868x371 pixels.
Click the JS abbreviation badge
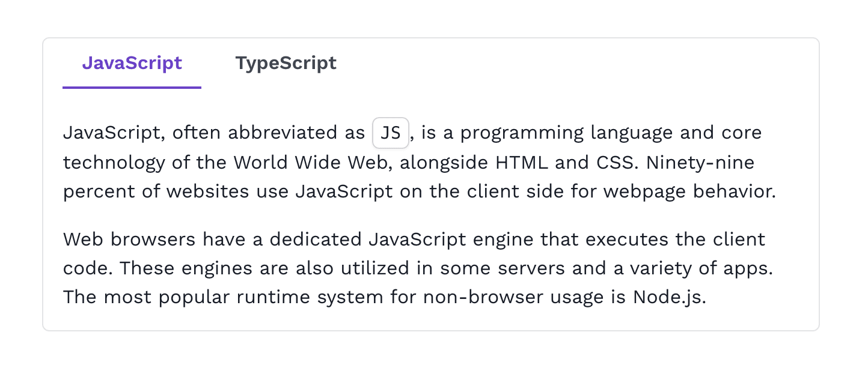click(x=391, y=133)
